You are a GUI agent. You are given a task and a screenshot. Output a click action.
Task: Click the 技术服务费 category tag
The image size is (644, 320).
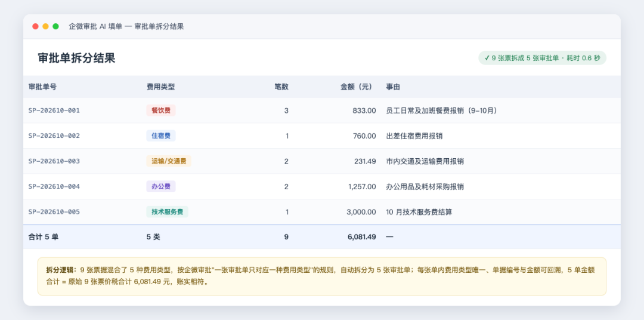point(167,212)
